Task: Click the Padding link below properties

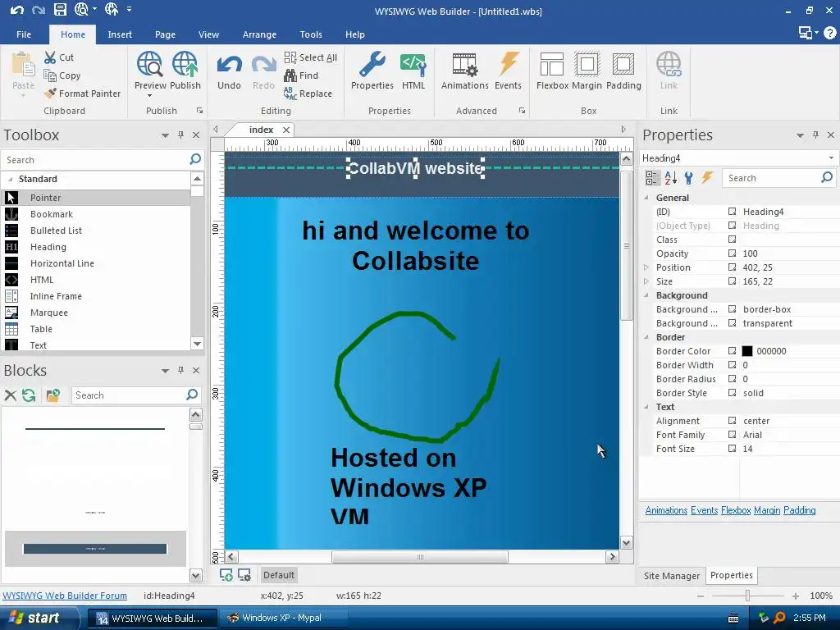Action: tap(799, 510)
